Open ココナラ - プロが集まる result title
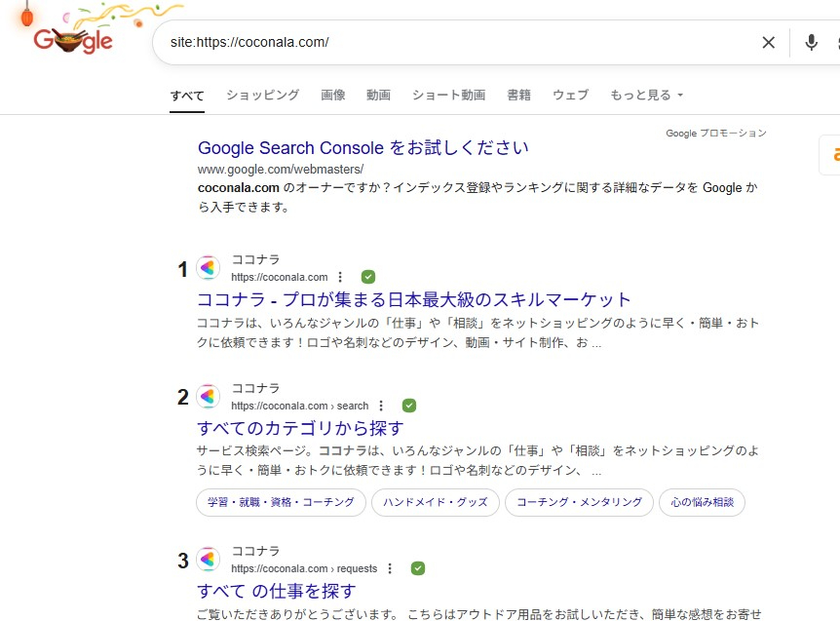840x621 pixels. [x=414, y=299]
